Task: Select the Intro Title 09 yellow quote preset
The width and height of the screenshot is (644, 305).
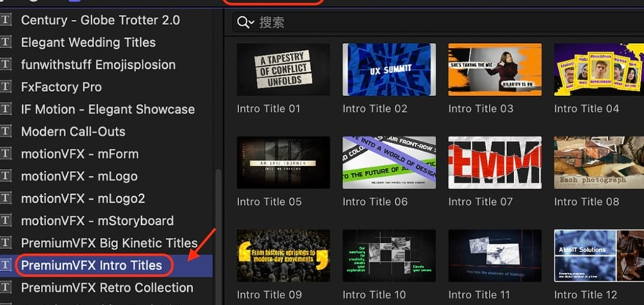Action: pyautogui.click(x=283, y=256)
